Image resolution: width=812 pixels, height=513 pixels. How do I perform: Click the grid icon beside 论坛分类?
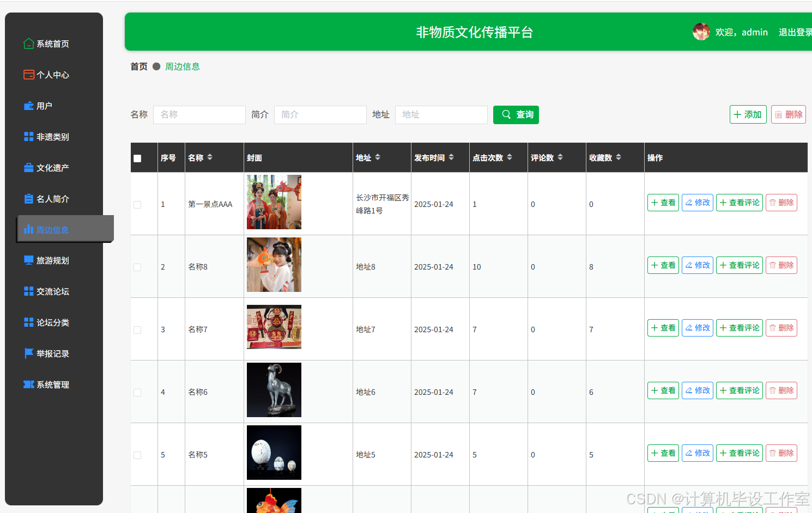[29, 322]
